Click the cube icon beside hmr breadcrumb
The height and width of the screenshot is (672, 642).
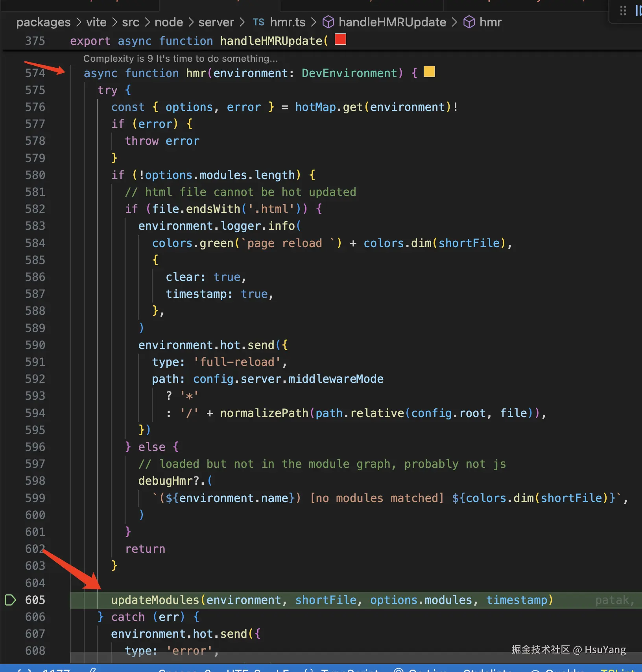(x=469, y=22)
